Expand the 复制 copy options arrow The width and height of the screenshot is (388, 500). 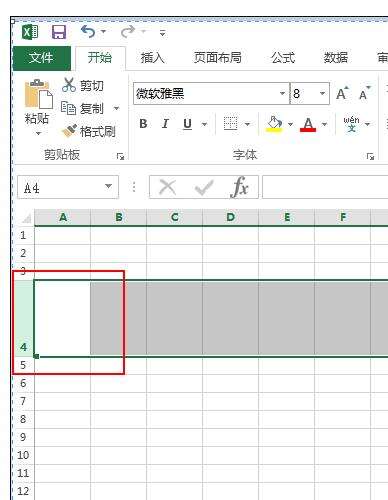point(116,109)
